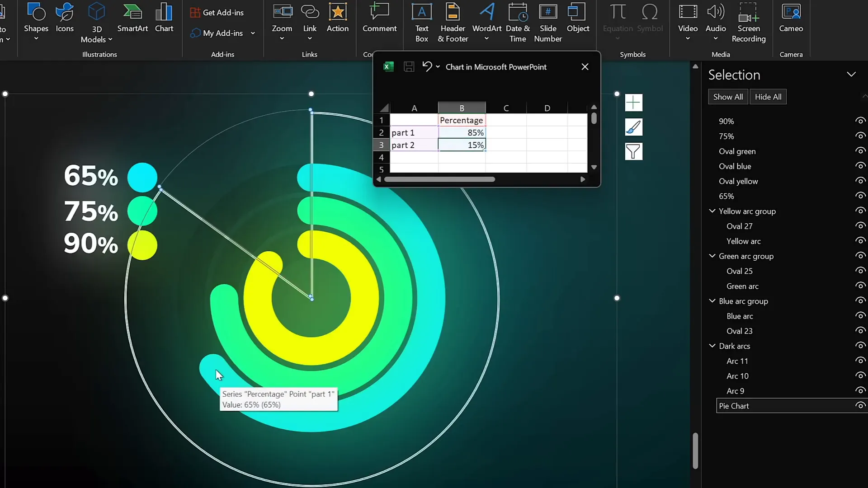Toggle visibility of Arc 9
This screenshot has height=488, width=868.
pyautogui.click(x=860, y=390)
